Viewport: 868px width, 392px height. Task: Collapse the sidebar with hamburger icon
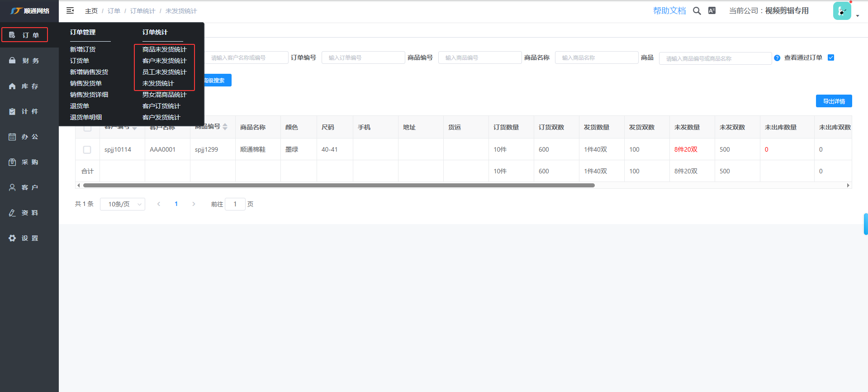coord(70,10)
